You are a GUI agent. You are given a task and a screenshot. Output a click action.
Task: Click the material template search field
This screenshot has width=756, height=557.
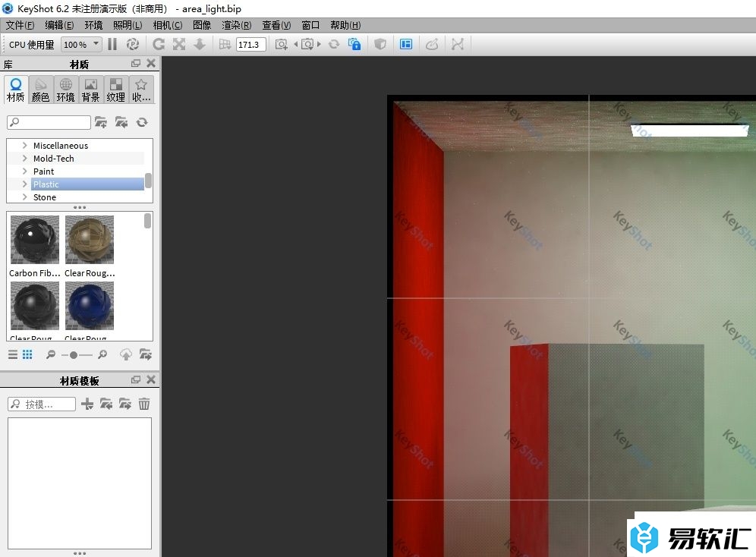[x=42, y=404]
